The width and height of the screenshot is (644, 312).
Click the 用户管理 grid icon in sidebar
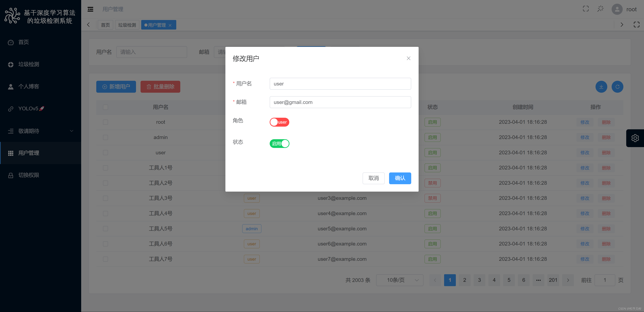point(11,153)
